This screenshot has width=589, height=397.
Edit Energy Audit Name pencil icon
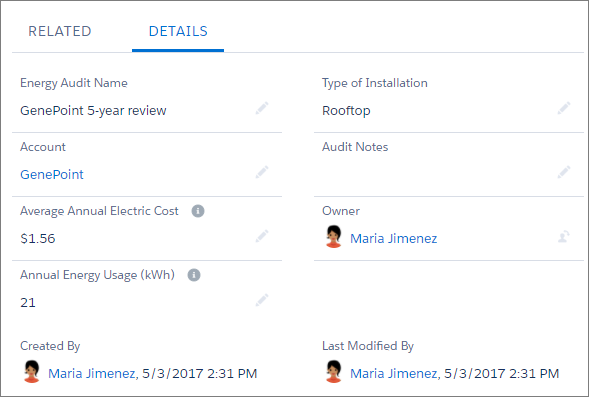[x=262, y=108]
